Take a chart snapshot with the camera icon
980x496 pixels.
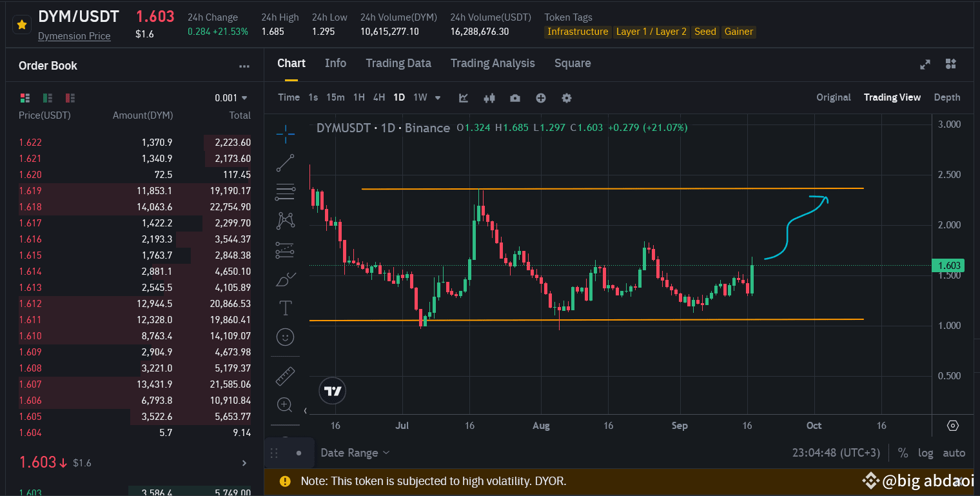click(x=514, y=97)
